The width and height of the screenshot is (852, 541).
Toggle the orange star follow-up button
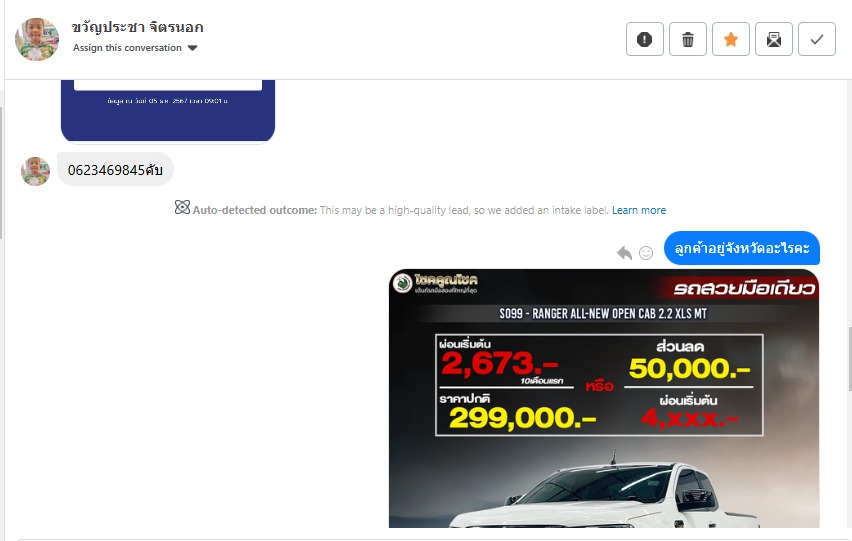pos(730,39)
